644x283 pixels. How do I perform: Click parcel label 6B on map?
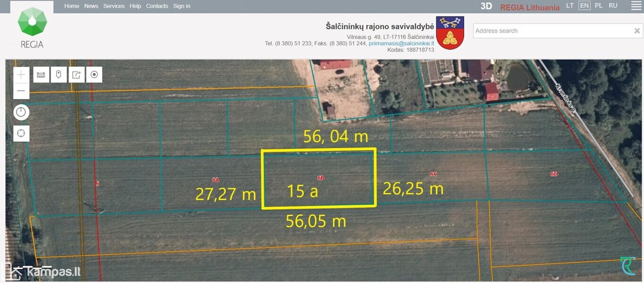(321, 178)
